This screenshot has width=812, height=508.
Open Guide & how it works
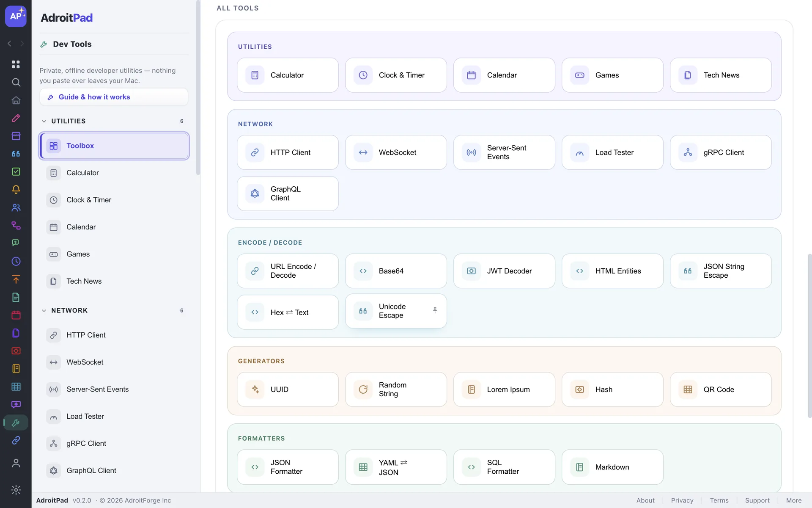click(x=114, y=97)
